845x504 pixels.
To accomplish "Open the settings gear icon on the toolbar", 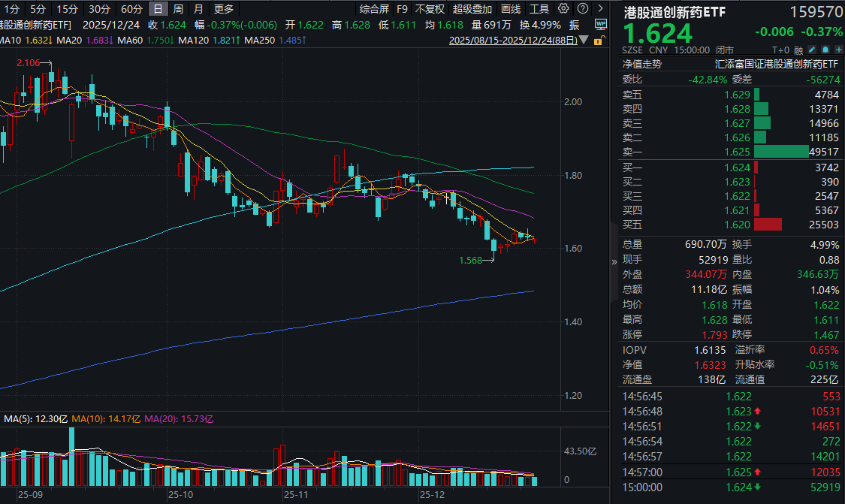I will (x=563, y=8).
